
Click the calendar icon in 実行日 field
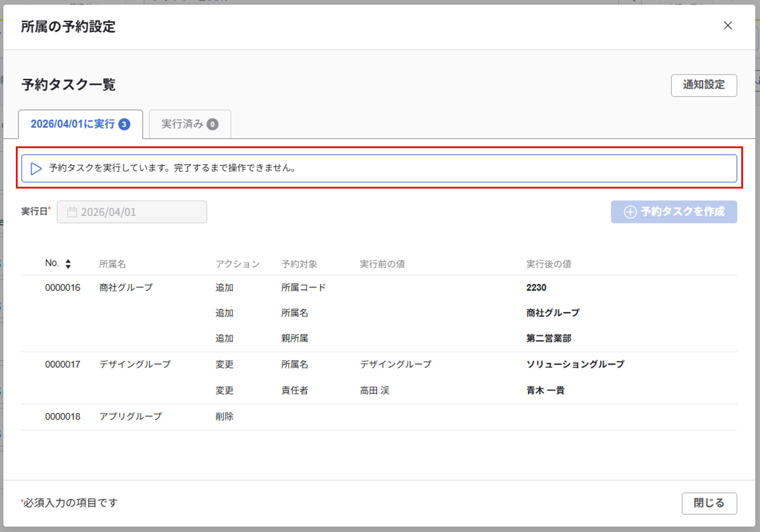[72, 212]
